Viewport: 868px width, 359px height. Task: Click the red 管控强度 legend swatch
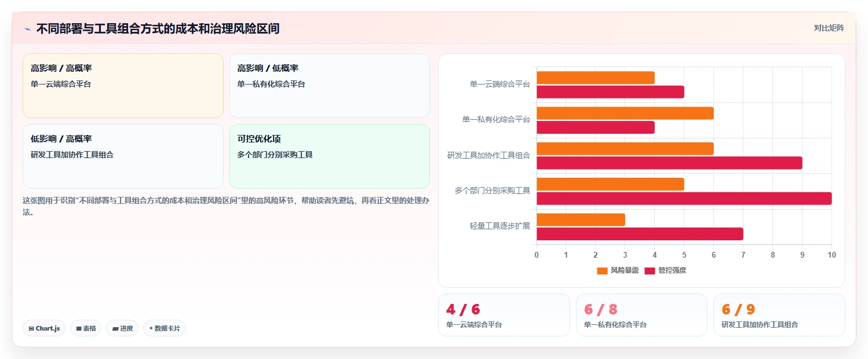(650, 270)
